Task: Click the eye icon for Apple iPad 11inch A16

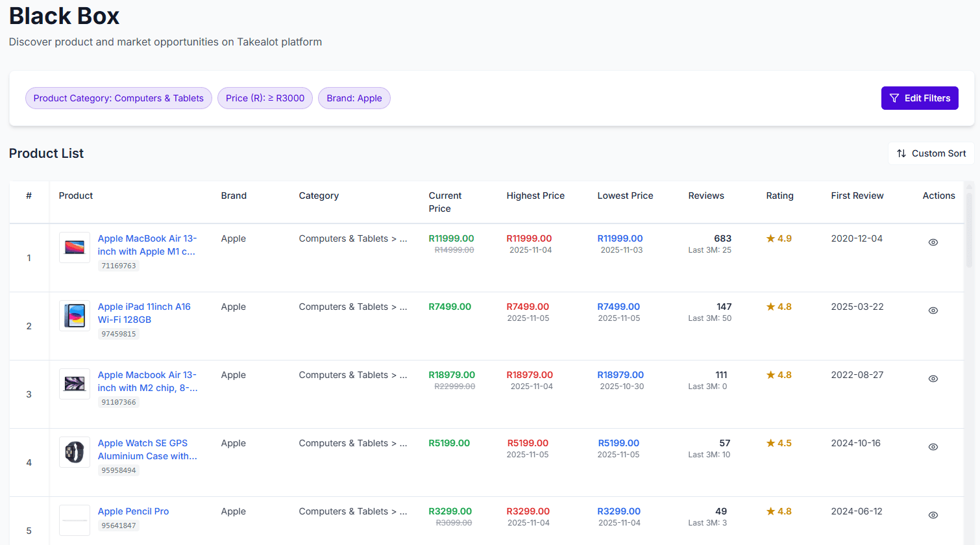Action: 933,310
